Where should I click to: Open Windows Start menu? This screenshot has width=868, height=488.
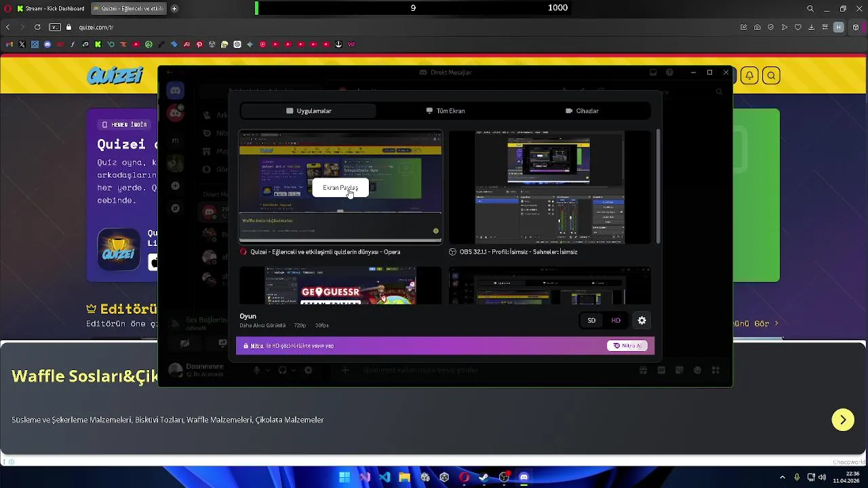click(x=344, y=477)
